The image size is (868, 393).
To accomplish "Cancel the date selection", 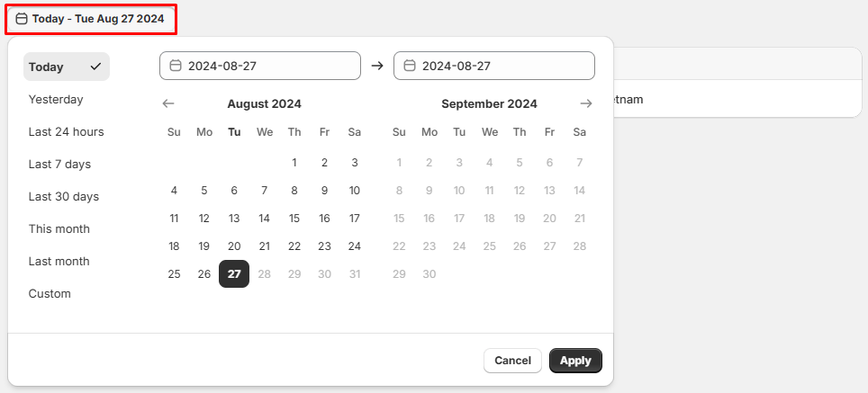I will click(512, 361).
